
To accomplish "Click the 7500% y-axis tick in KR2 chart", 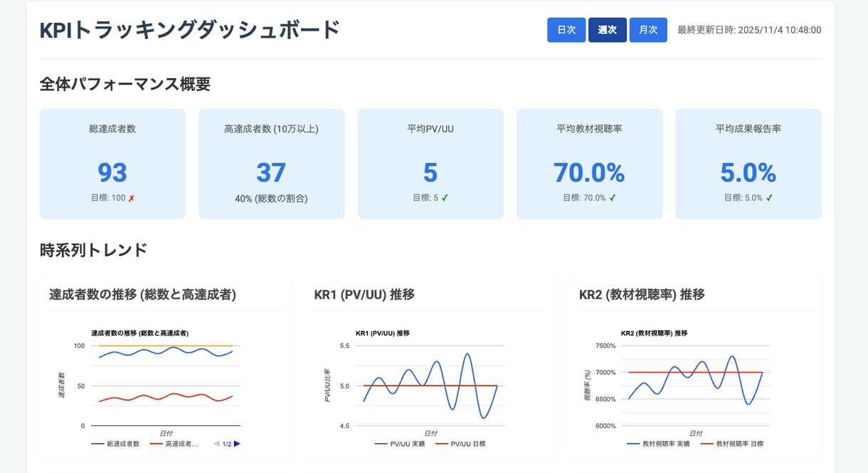I will click(607, 346).
